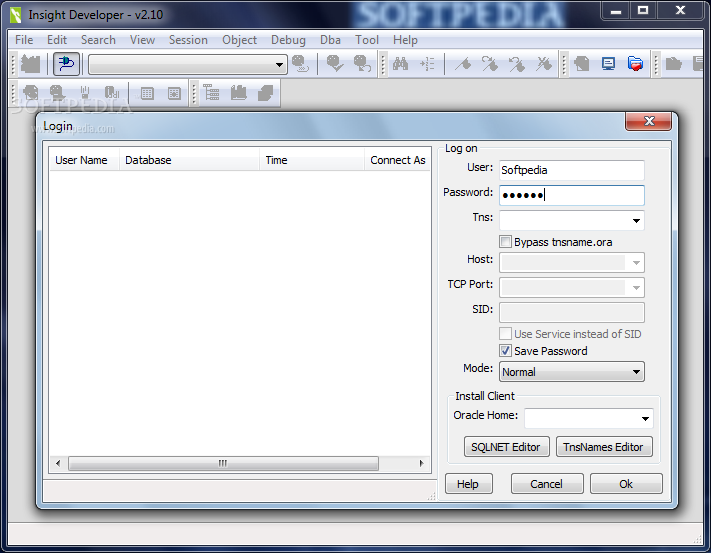Click the tree hierarchy icon in second toolbar
This screenshot has height=553, width=711.
[x=211, y=93]
